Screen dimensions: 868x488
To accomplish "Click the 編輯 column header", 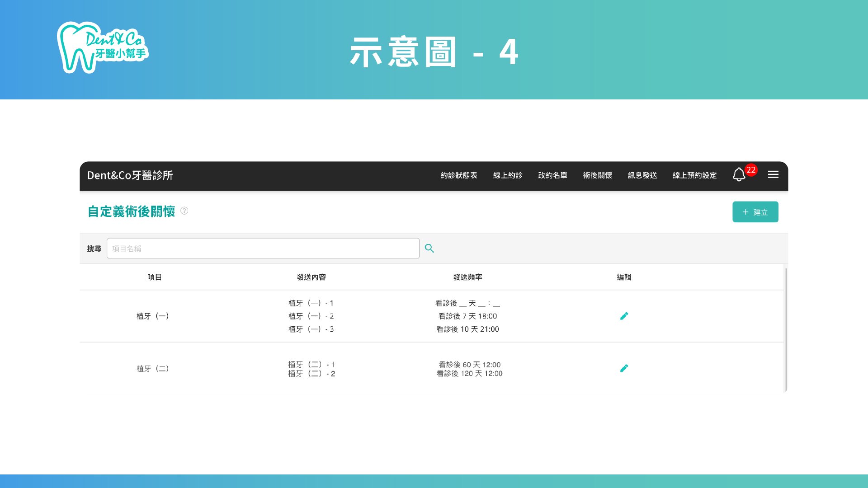I will click(624, 277).
